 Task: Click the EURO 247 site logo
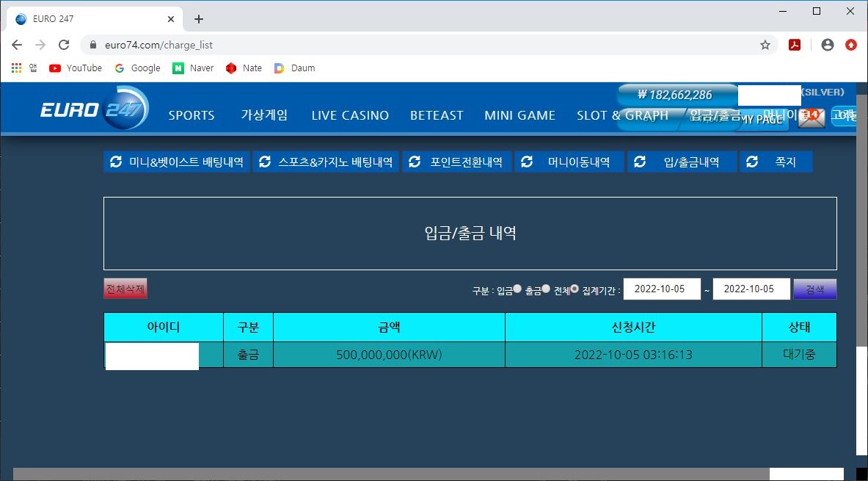[94, 109]
